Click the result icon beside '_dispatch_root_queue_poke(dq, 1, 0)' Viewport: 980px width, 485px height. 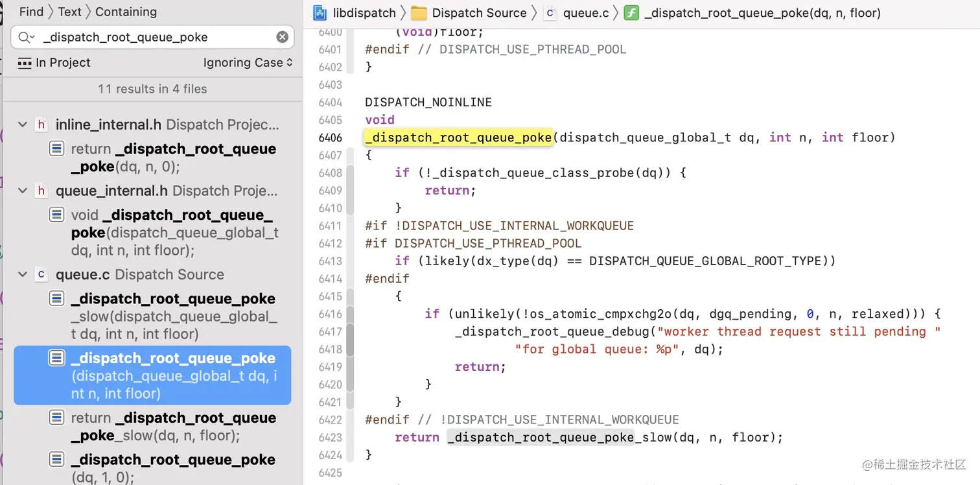pos(57,460)
